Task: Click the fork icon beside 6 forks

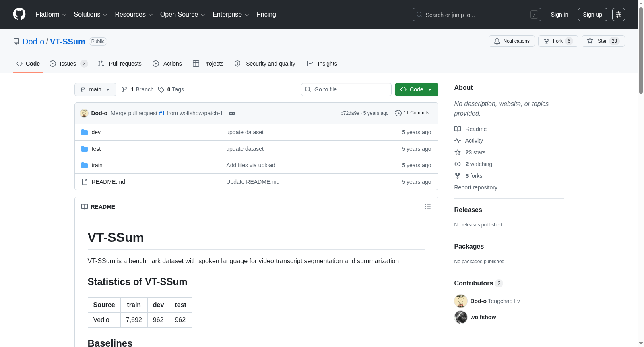Action: (x=458, y=176)
